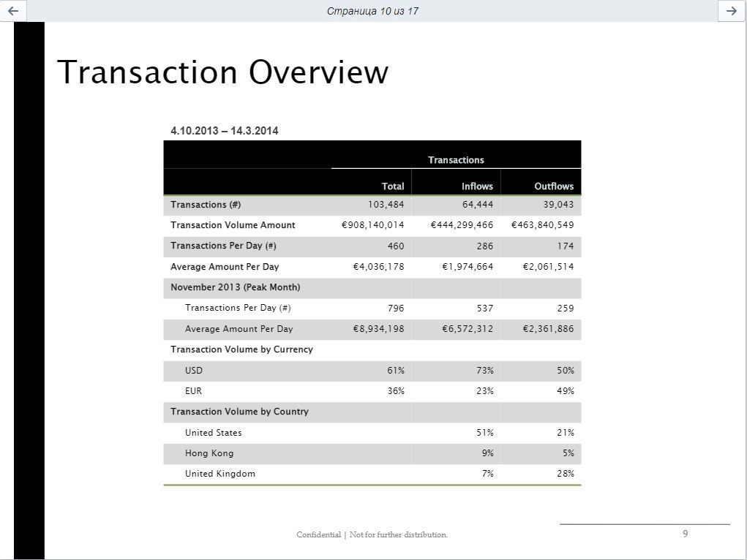Click peak month total amount €8,934,198
747x560 pixels.
378,328
